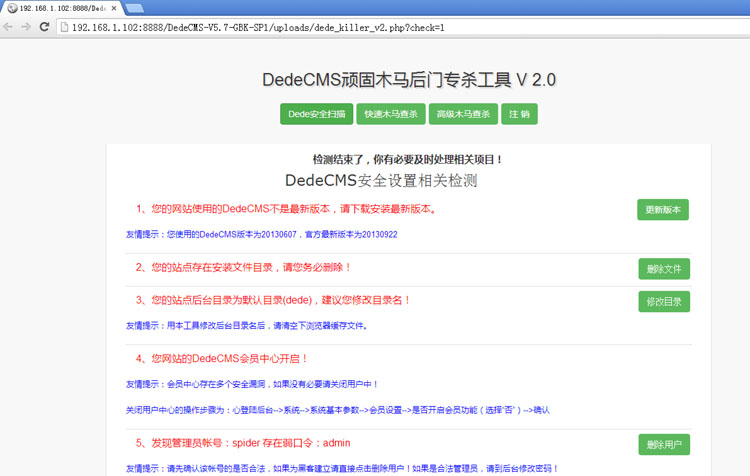This screenshot has width=750, height=476.
Task: Click the 关闭用户中心的操作步骤 instructions line
Action: pos(338,410)
